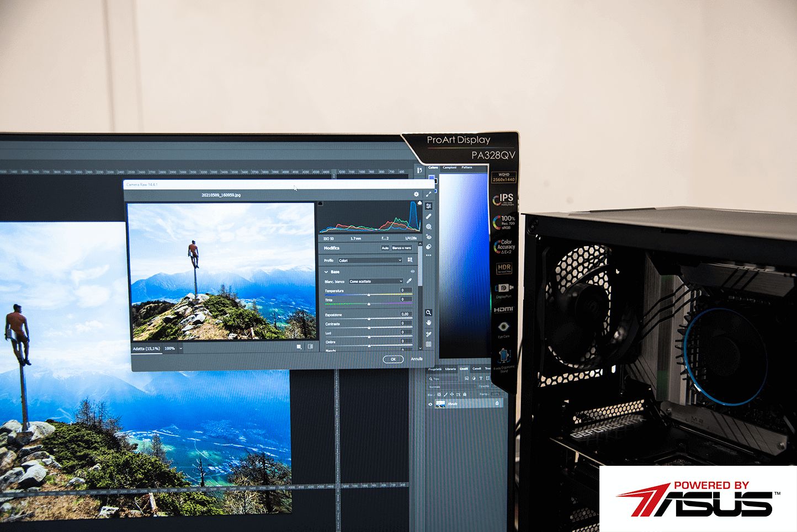This screenshot has width=797, height=532.
Task: Switch to the Canali tab
Action: [477, 369]
